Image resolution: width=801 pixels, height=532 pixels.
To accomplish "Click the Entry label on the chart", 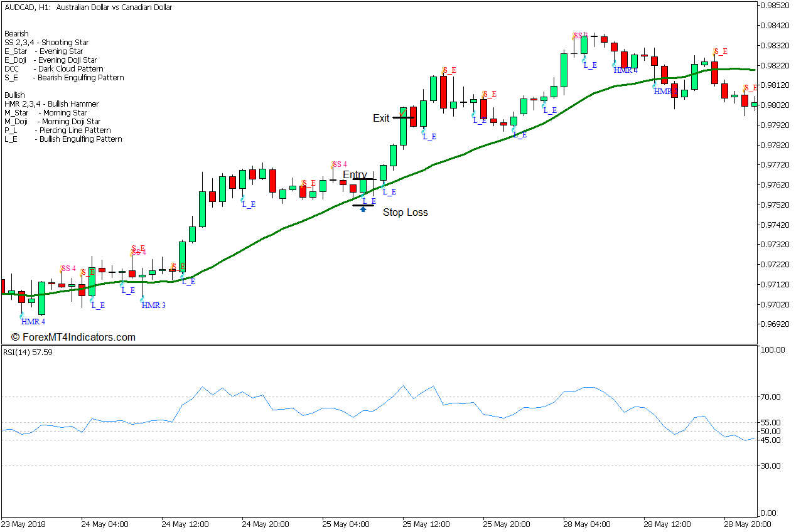I will (x=355, y=174).
